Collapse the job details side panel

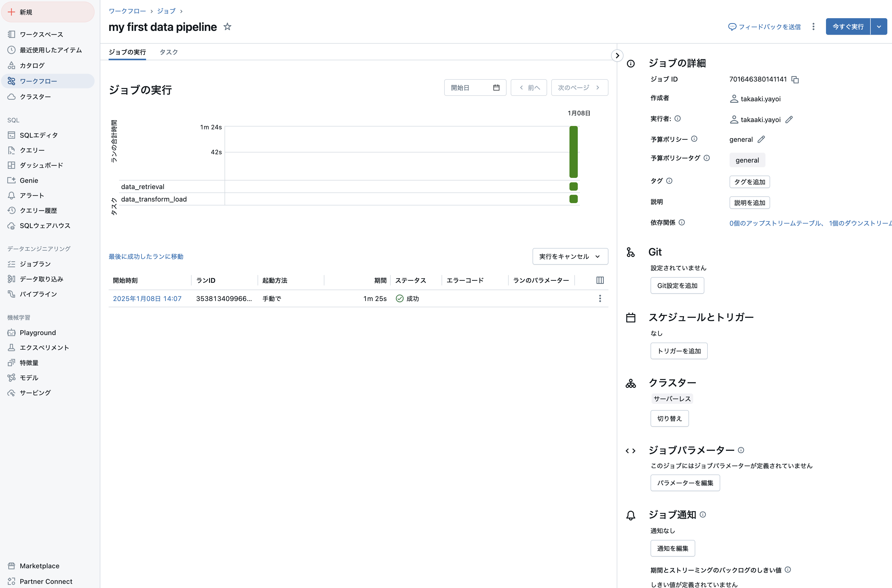[x=617, y=56]
